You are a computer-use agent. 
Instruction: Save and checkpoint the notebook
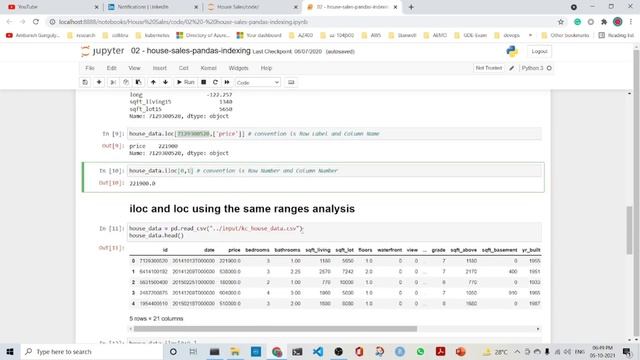pos(85,82)
